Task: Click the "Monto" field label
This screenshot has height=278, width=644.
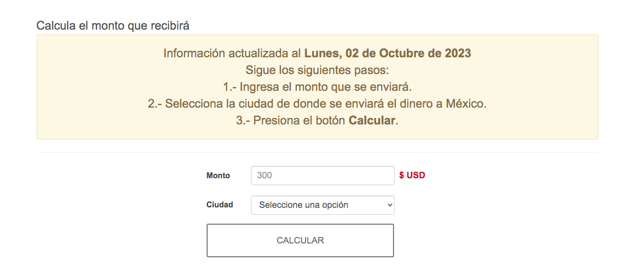Action: point(218,175)
